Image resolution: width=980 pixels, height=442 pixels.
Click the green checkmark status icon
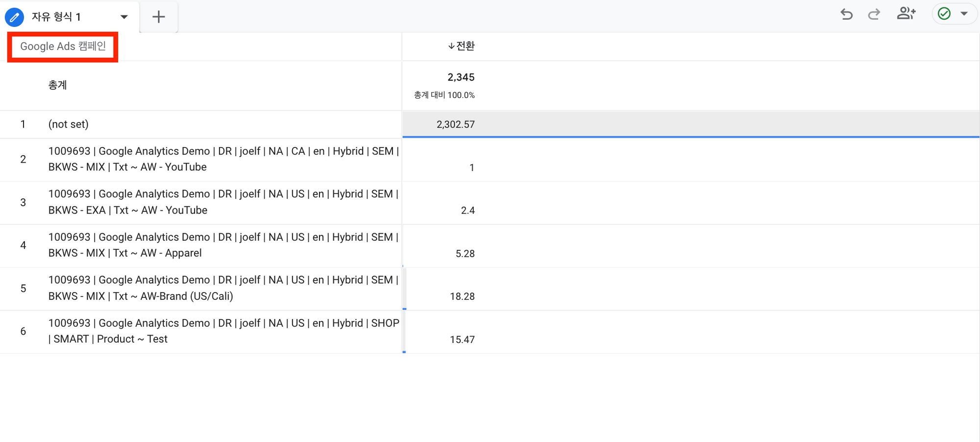(x=944, y=14)
